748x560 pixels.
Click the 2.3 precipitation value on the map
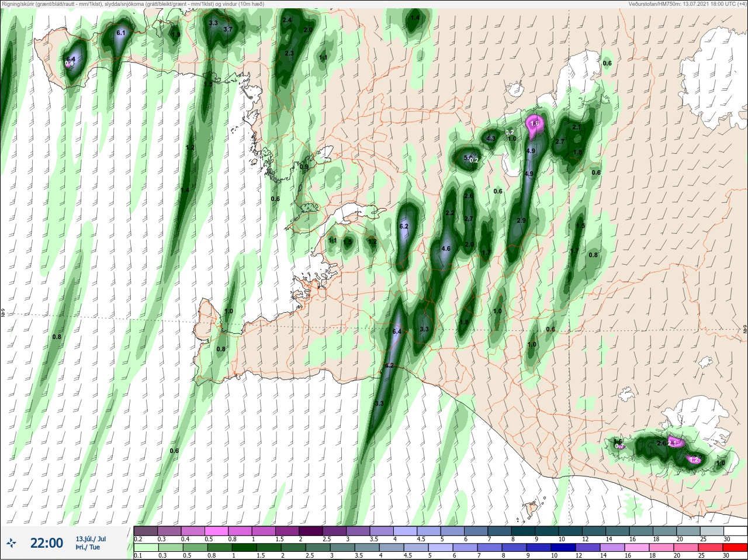[x=289, y=53]
